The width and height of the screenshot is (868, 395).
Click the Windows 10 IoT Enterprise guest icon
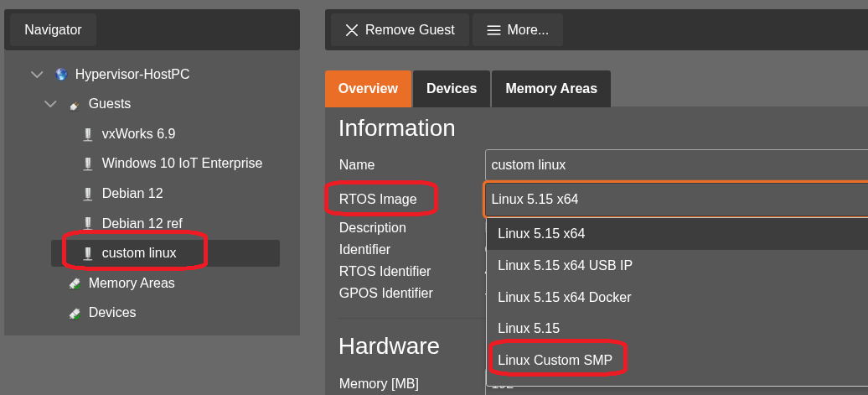click(x=87, y=164)
